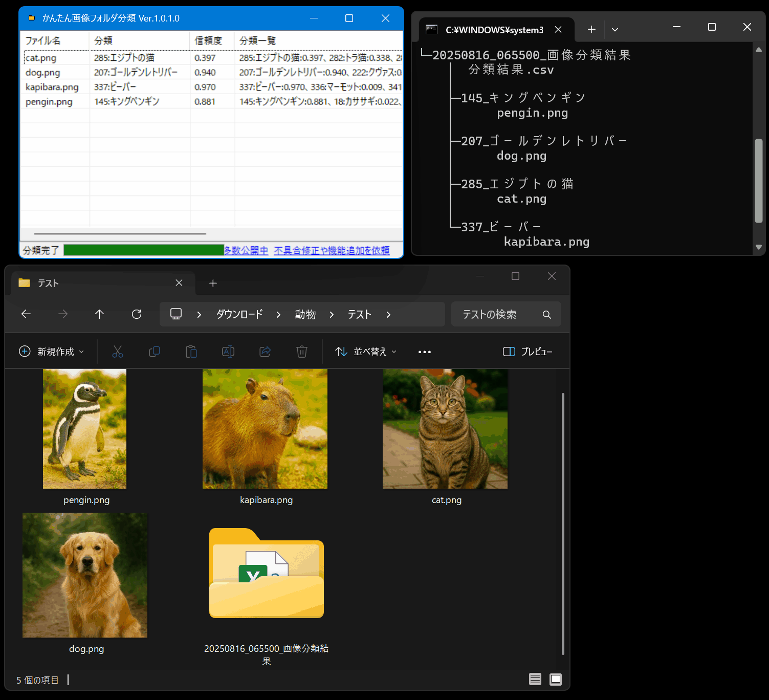The width and height of the screenshot is (769, 700).
Task: Click the Paste clipboard icon
Action: coord(191,352)
